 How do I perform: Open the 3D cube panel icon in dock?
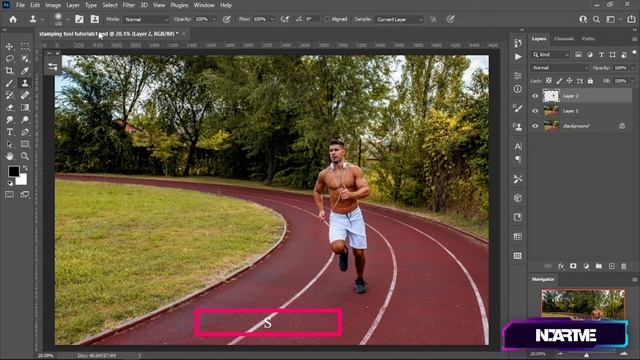tap(518, 198)
